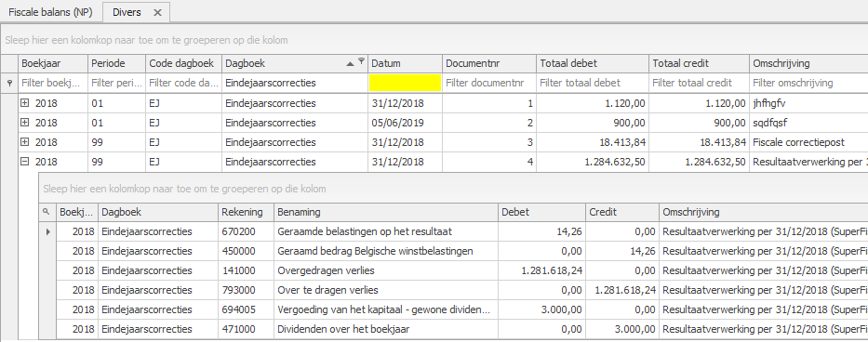Expand the entry with document number 1
This screenshot has width=868, height=342.
(x=24, y=103)
